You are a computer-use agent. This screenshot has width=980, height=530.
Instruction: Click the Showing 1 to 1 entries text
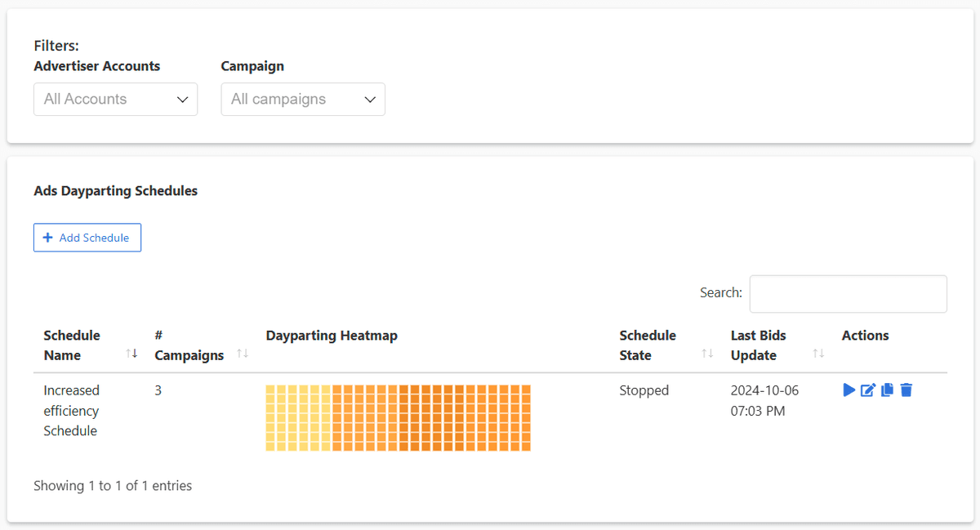pos(112,485)
